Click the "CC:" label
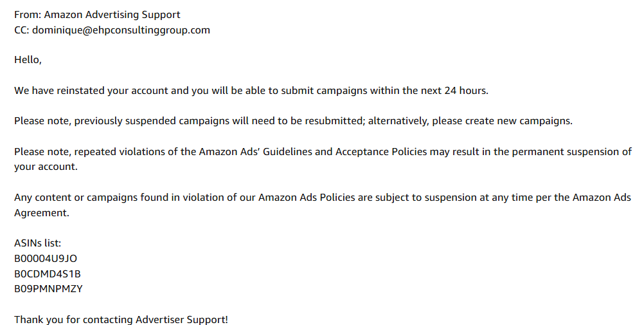644x325 pixels. point(22,30)
